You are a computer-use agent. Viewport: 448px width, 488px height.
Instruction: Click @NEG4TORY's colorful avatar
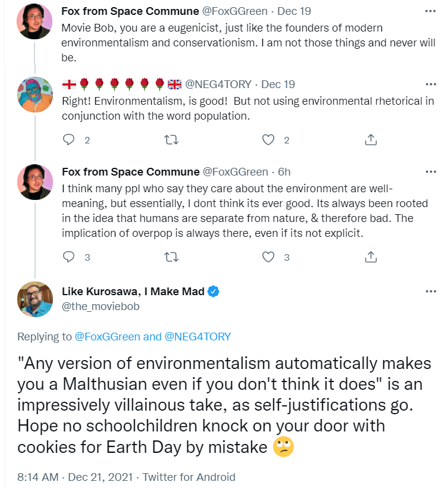tap(35, 95)
